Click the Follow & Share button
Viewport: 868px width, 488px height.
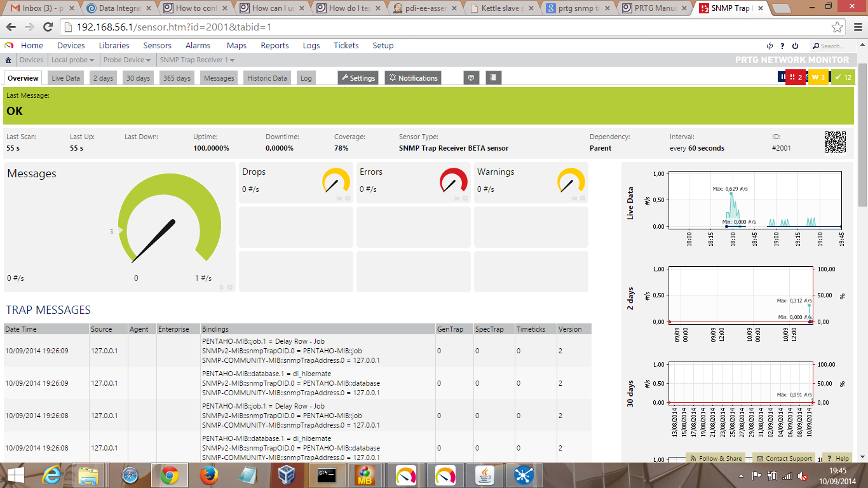click(716, 458)
